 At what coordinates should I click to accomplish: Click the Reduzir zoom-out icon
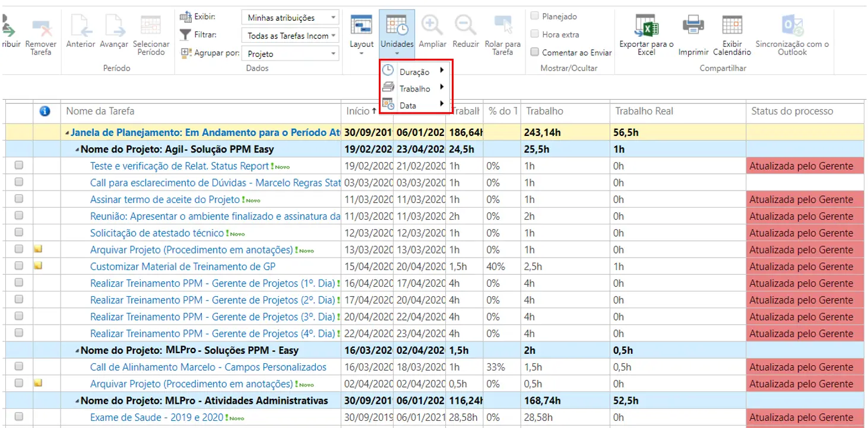465,26
